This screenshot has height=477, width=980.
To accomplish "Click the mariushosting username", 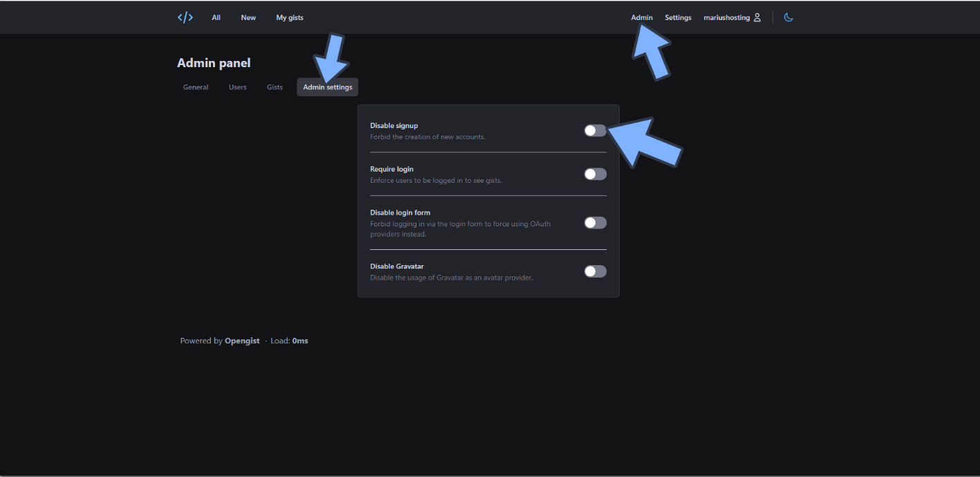I will (726, 17).
